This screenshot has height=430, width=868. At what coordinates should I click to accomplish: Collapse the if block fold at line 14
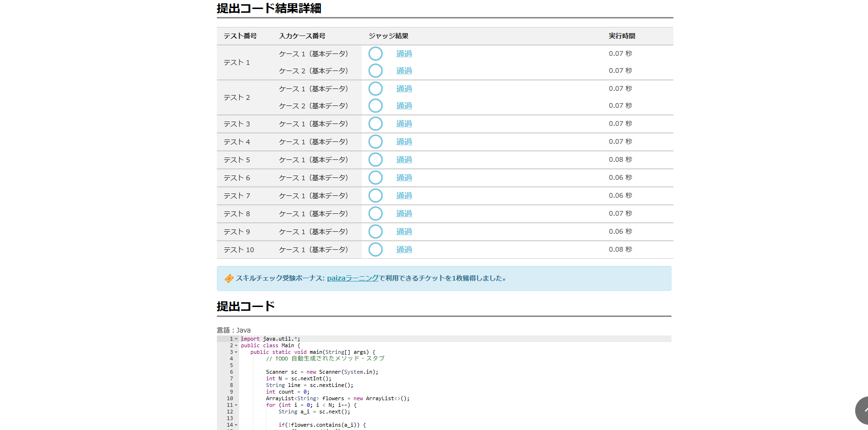[236, 425]
